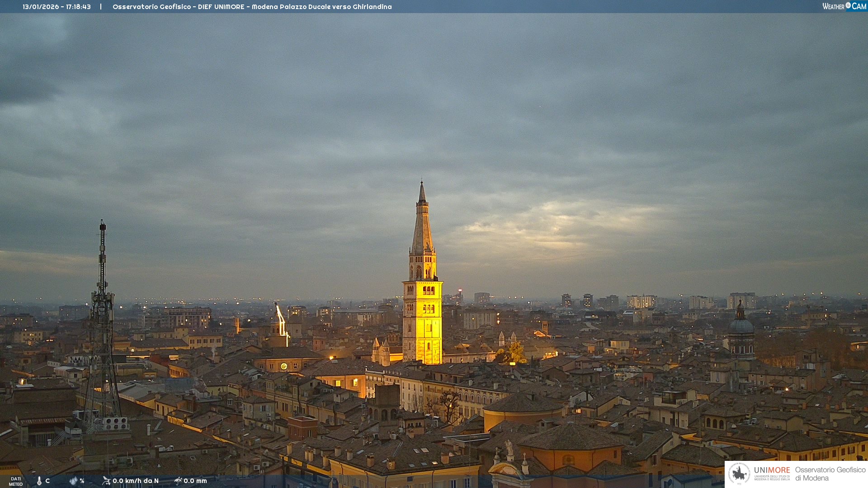Image resolution: width=868 pixels, height=488 pixels.
Task: Click the Osservatorio Geofisico camera title text
Action: (x=252, y=7)
